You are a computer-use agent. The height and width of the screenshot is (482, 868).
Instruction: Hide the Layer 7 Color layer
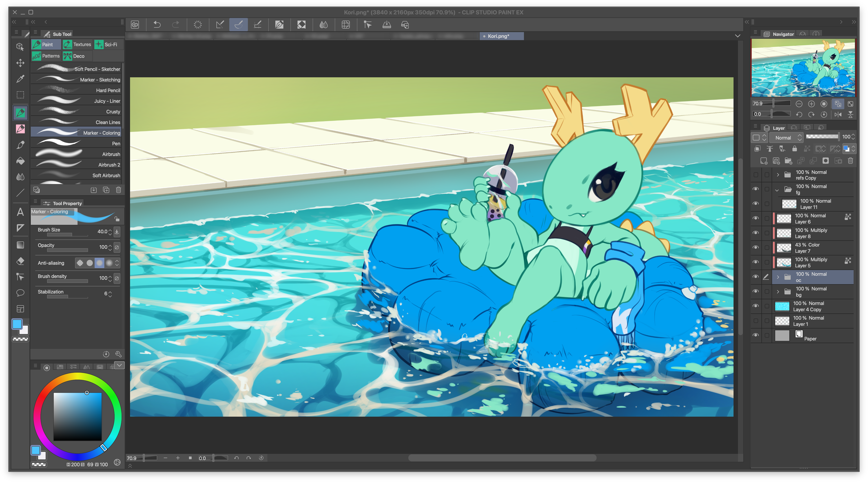click(756, 248)
